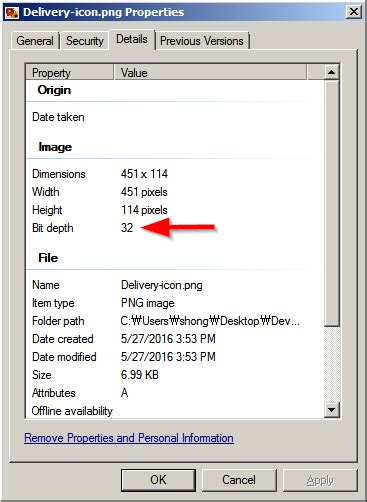This screenshot has height=502, width=367.
Task: Select the Dimensions property label
Action: 59,174
